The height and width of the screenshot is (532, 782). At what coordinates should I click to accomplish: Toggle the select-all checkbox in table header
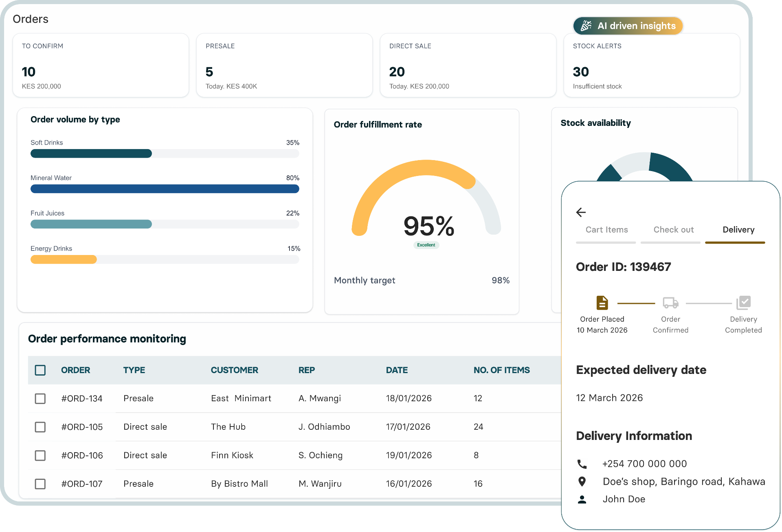40,370
